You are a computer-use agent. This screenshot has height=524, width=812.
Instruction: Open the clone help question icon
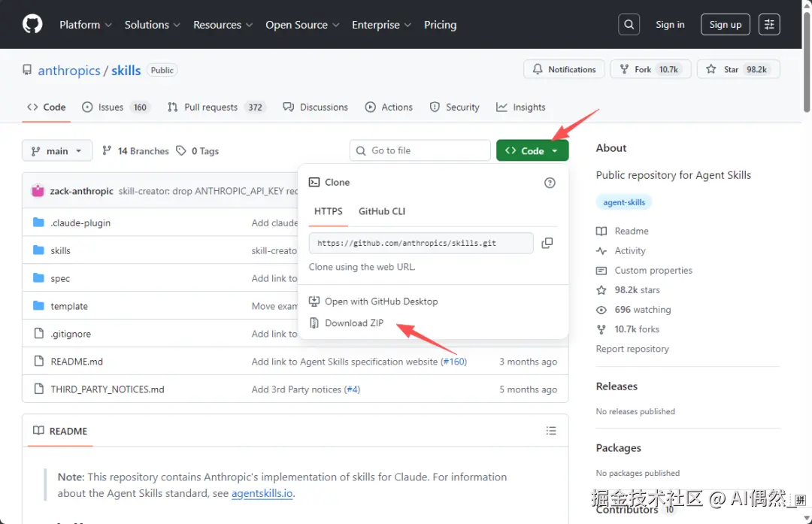coord(550,183)
